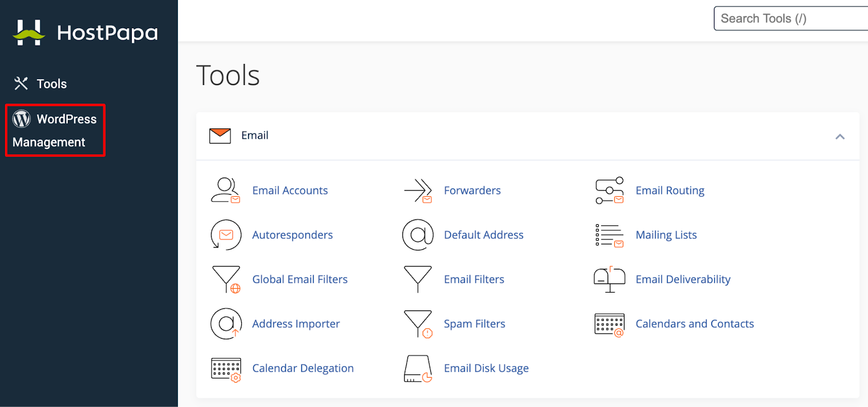Click the Global Email Filters funnel icon

click(226, 279)
